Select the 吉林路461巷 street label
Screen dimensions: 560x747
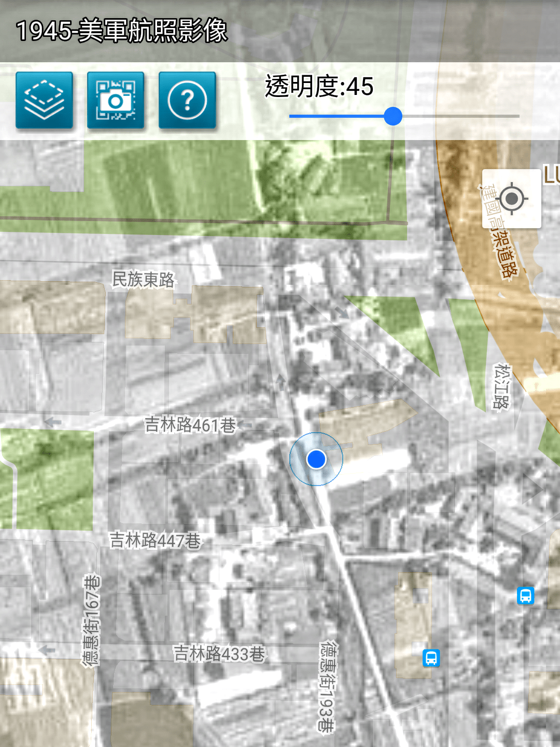coord(190,425)
